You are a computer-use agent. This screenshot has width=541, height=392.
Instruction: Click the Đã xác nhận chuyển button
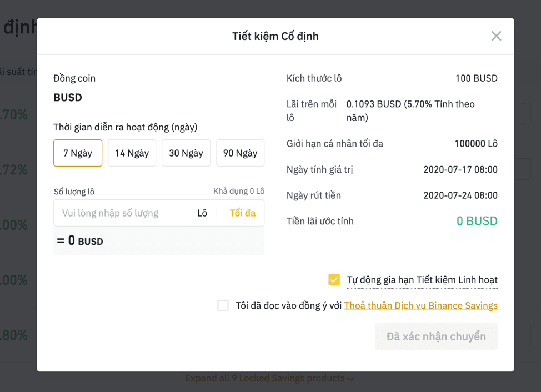[436, 336]
